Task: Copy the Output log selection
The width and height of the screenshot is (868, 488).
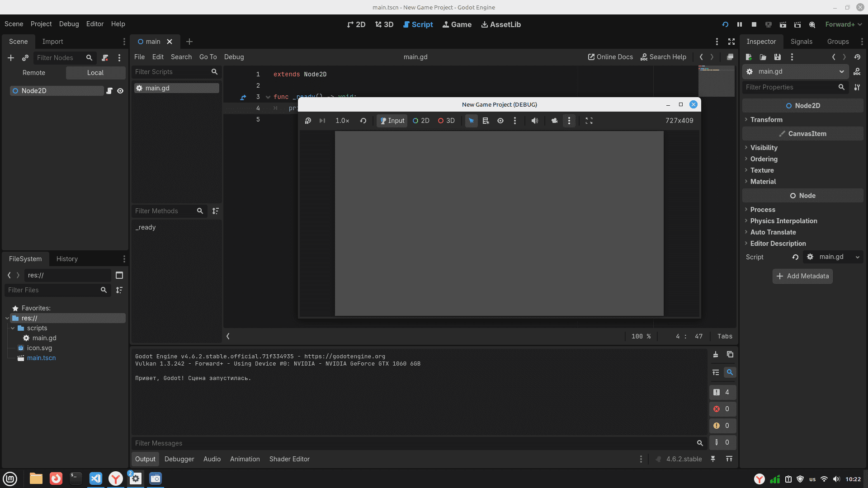Action: coord(730,355)
